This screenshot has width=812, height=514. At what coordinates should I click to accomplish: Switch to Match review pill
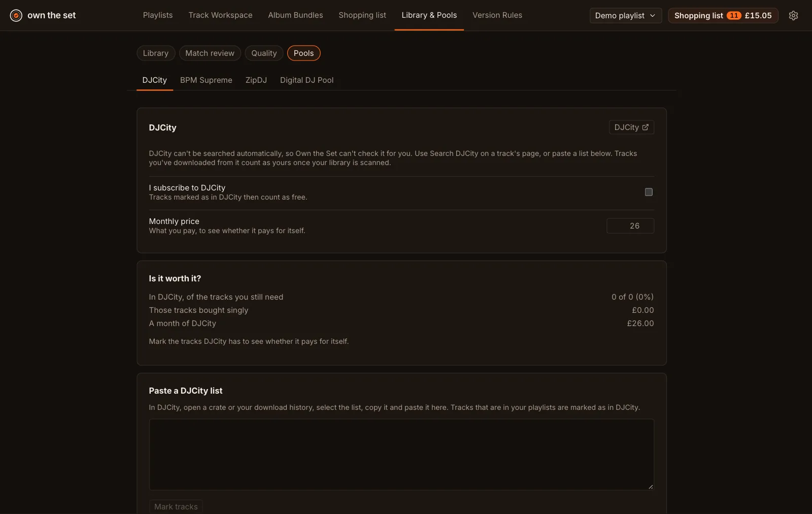210,53
